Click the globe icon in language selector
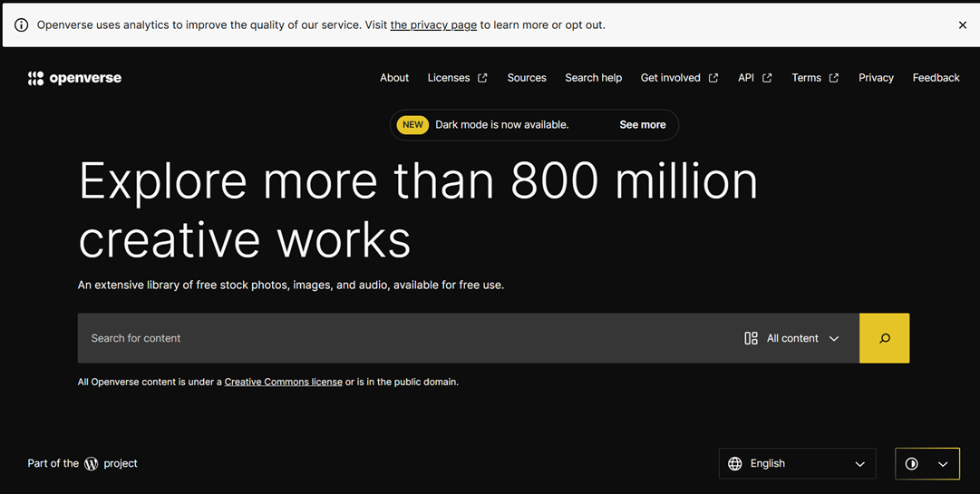980x494 pixels. pos(735,464)
